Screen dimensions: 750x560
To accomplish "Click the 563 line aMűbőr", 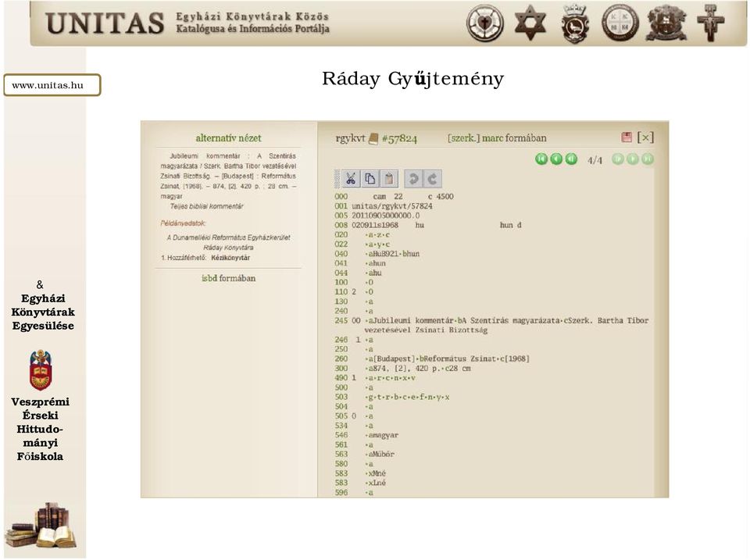I will click(365, 455).
